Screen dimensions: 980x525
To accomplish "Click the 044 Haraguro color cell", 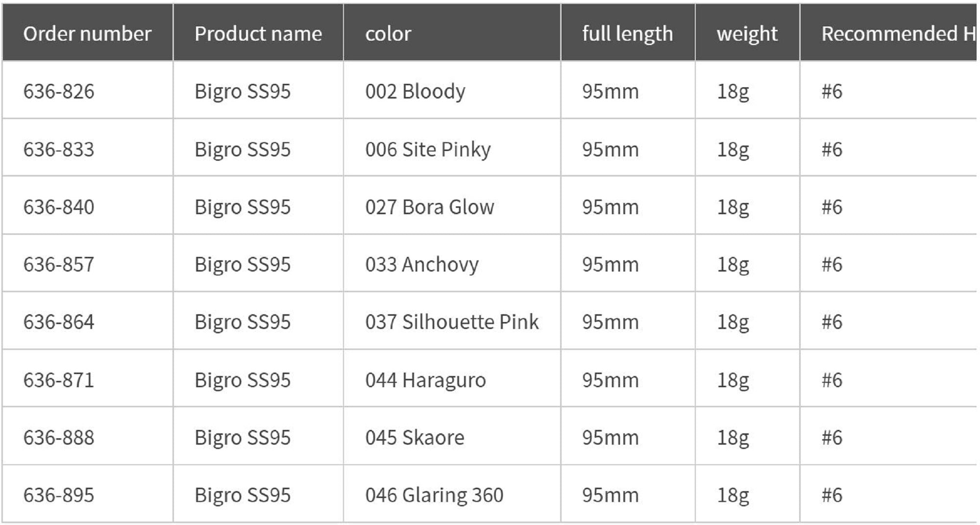I will [x=425, y=380].
